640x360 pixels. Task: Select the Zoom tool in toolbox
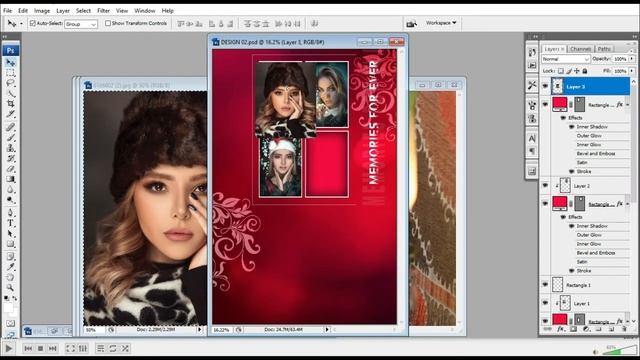(x=11, y=288)
